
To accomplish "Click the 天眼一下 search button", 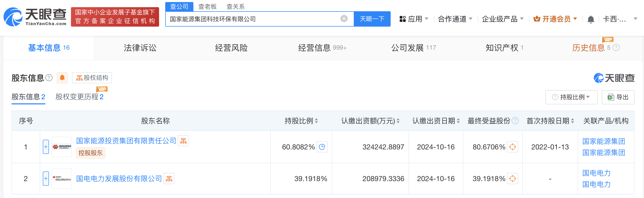I will [372, 19].
